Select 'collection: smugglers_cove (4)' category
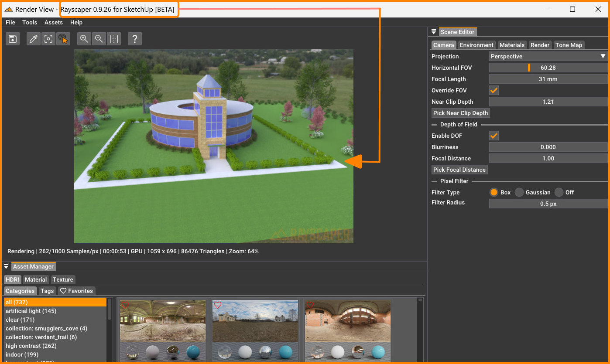This screenshot has height=364, width=610. point(55,328)
